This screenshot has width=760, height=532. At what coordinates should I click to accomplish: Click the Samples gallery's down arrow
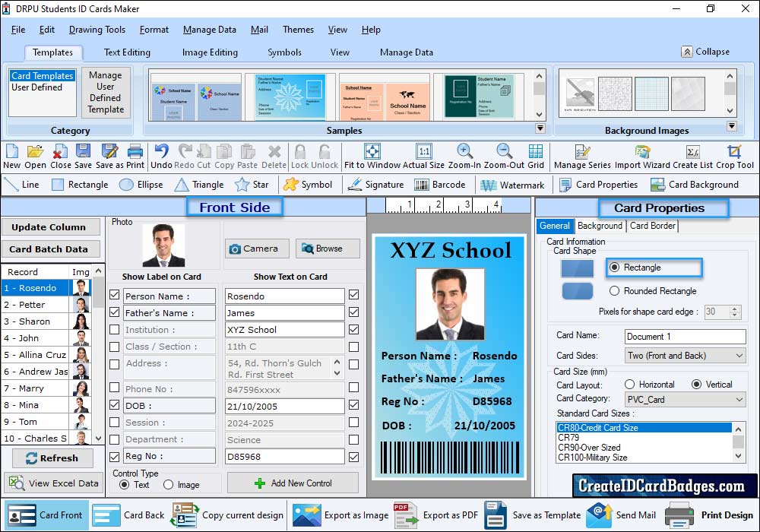click(539, 115)
